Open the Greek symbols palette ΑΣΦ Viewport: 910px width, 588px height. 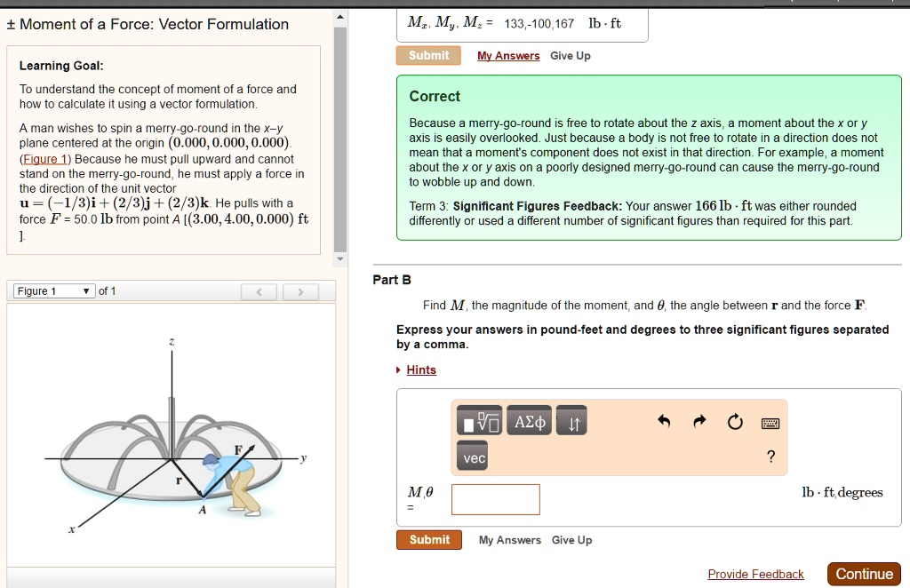tap(529, 421)
